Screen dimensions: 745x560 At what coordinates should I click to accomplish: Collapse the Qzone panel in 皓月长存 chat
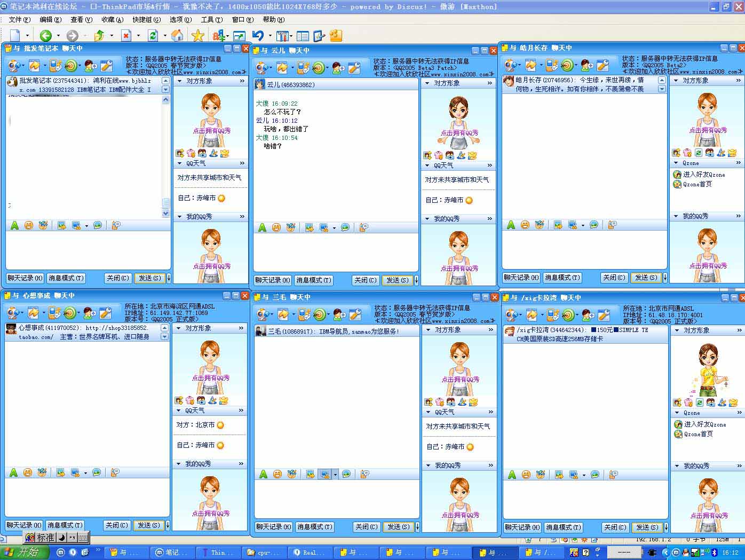(676, 163)
